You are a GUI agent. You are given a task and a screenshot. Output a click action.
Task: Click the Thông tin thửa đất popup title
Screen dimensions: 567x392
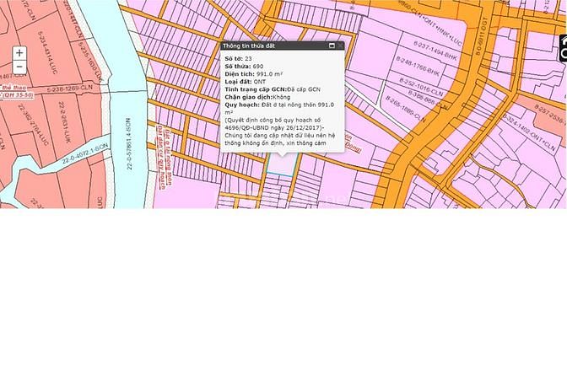click(249, 46)
